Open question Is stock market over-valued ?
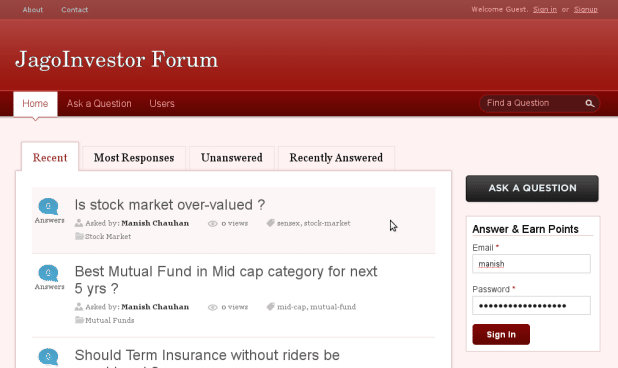 170,205
